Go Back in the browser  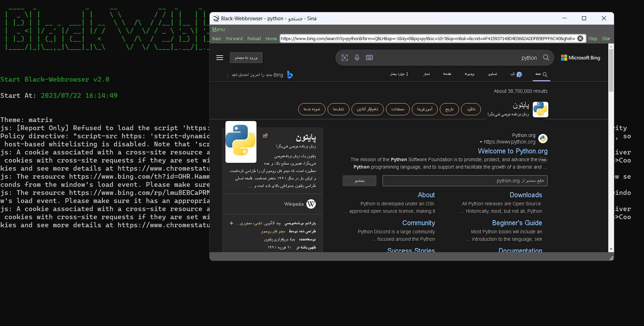click(217, 38)
